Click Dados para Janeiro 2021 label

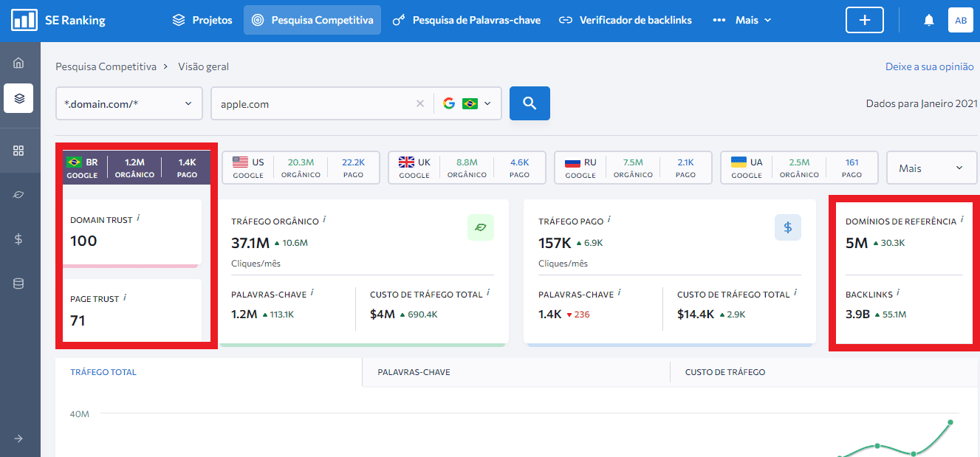(x=922, y=104)
